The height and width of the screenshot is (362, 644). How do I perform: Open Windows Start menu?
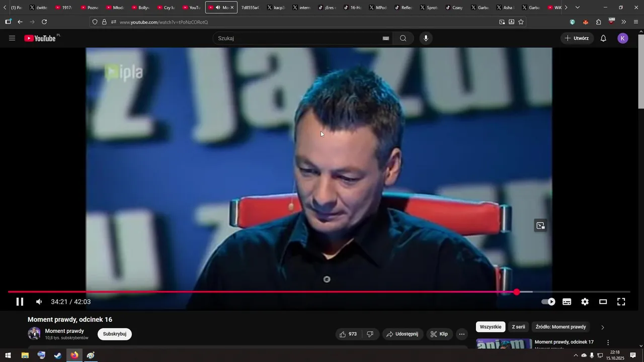point(8,355)
